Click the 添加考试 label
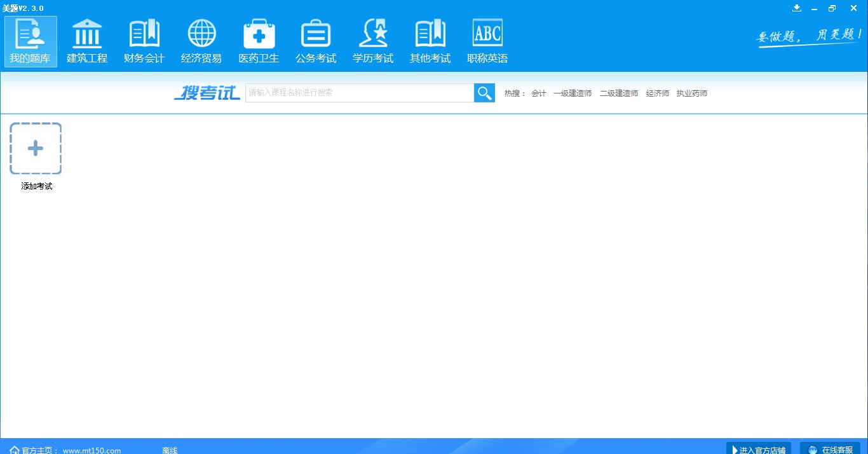The width and height of the screenshot is (868, 454). point(37,186)
